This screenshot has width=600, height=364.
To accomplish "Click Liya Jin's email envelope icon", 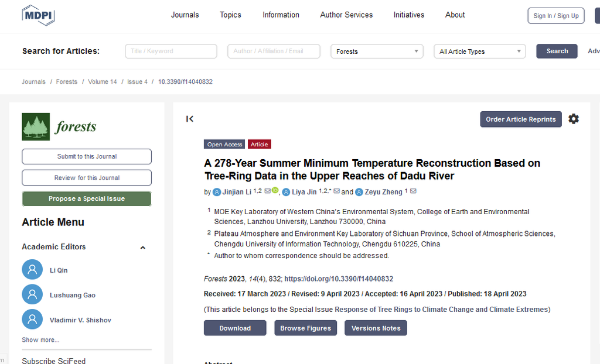I will coord(336,191).
